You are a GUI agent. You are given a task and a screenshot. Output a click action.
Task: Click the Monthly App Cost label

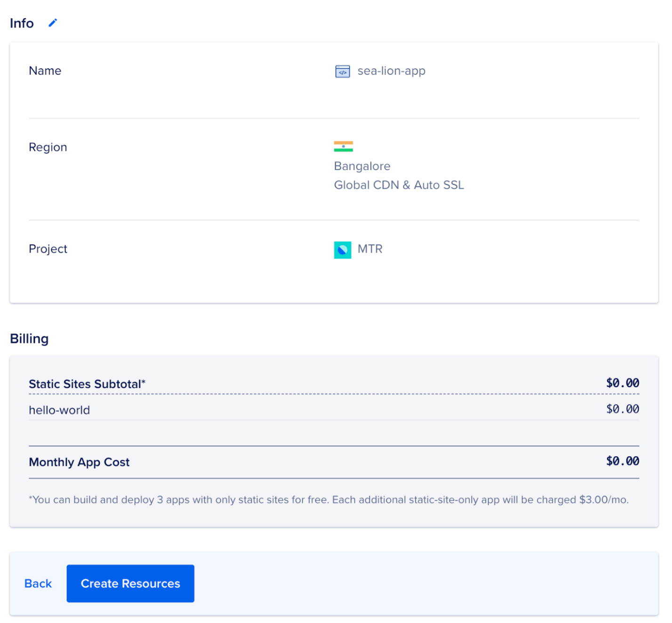[x=79, y=462]
